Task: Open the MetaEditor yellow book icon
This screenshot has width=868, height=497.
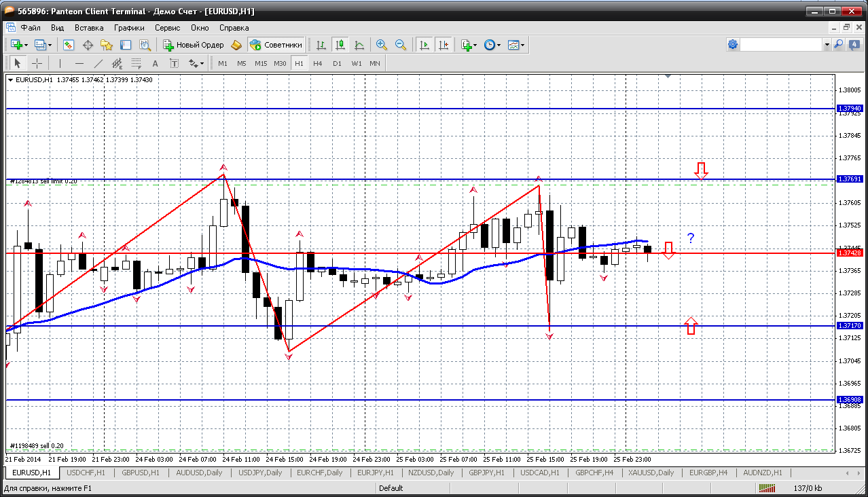Action: (x=236, y=45)
